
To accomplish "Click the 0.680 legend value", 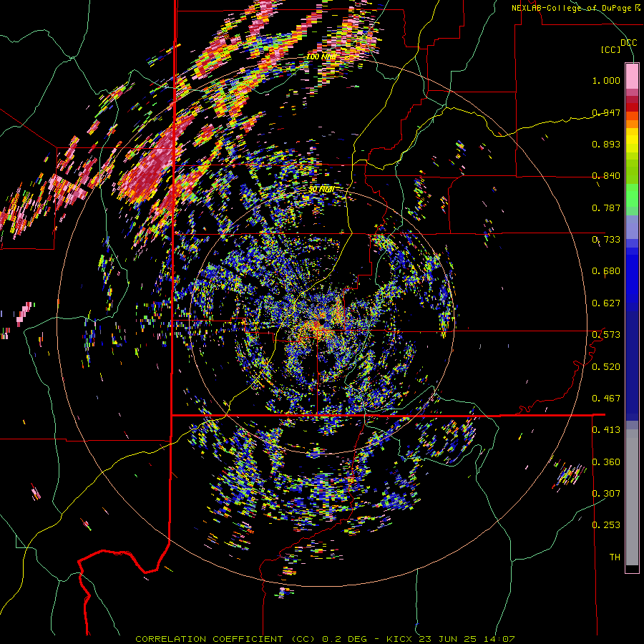I will (606, 271).
